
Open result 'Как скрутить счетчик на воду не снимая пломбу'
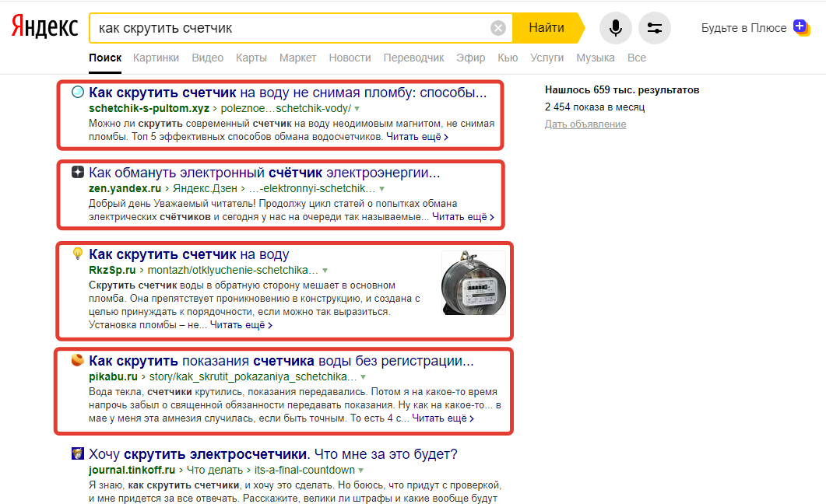click(287, 93)
